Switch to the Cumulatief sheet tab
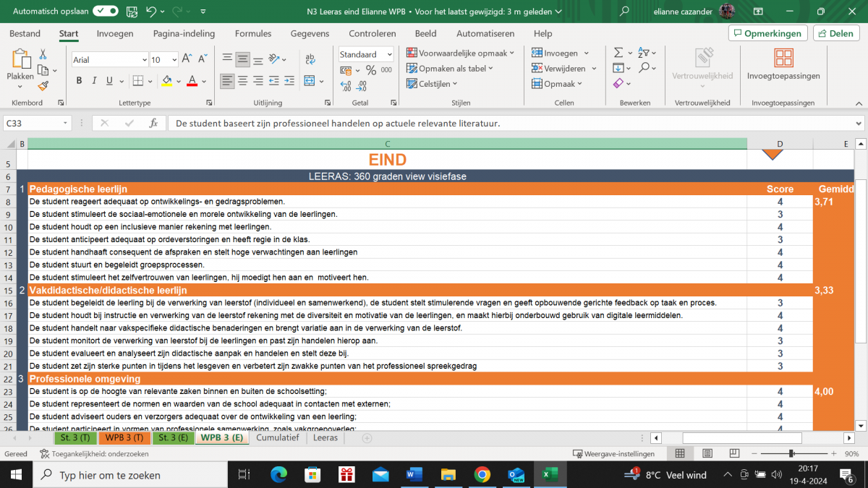Image resolution: width=868 pixels, height=488 pixels. pos(277,438)
